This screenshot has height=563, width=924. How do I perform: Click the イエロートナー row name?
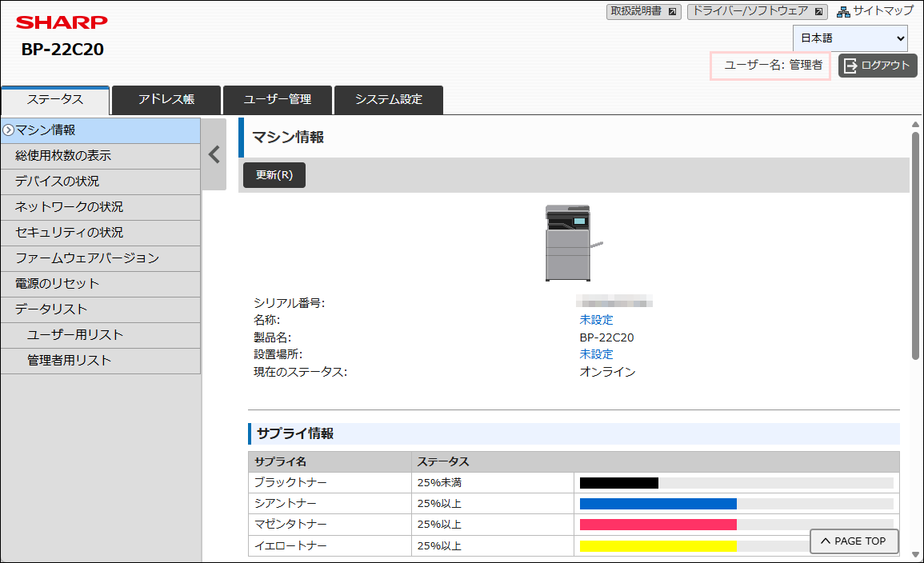click(290, 546)
